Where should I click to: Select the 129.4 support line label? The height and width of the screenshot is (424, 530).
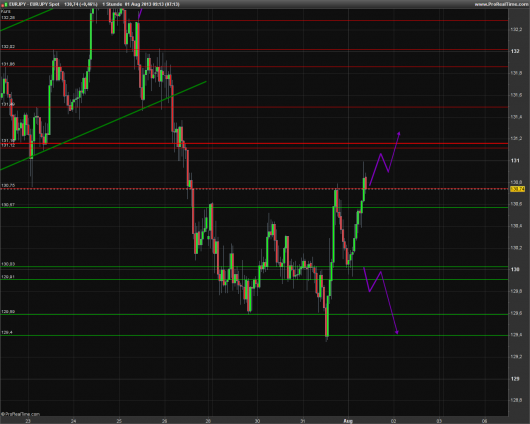pyautogui.click(x=7, y=332)
